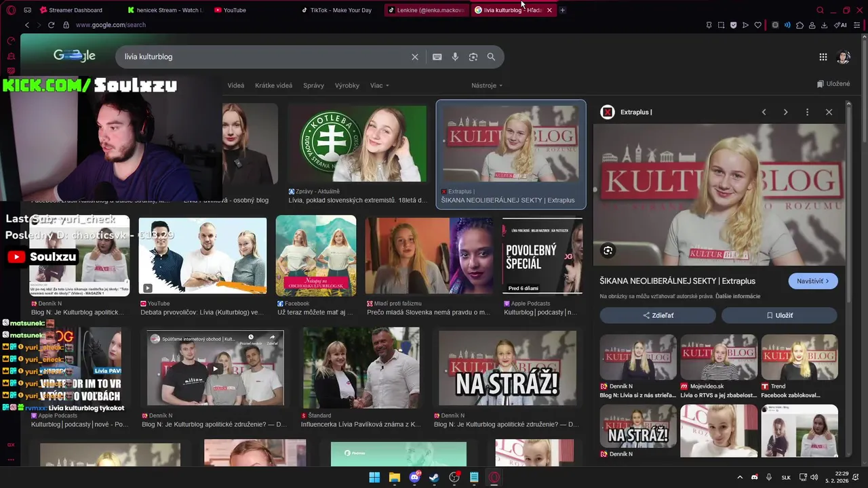Open the Windows Start menu
The image size is (868, 488).
click(x=374, y=477)
